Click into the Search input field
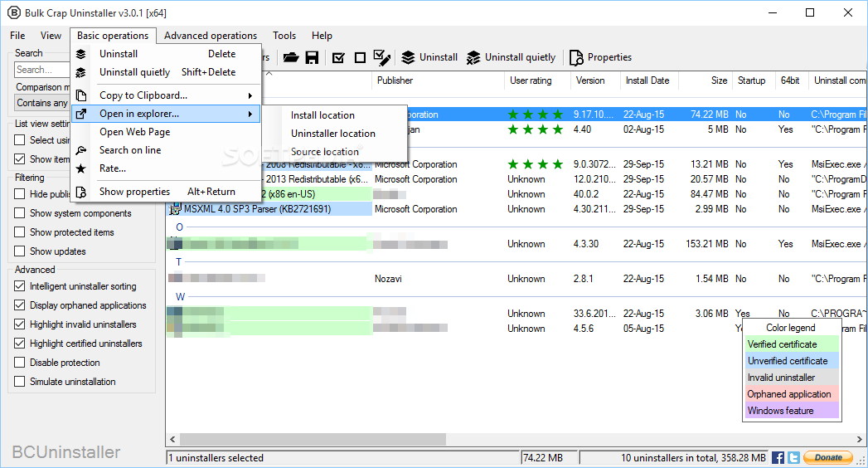This screenshot has height=468, width=868. click(42, 70)
